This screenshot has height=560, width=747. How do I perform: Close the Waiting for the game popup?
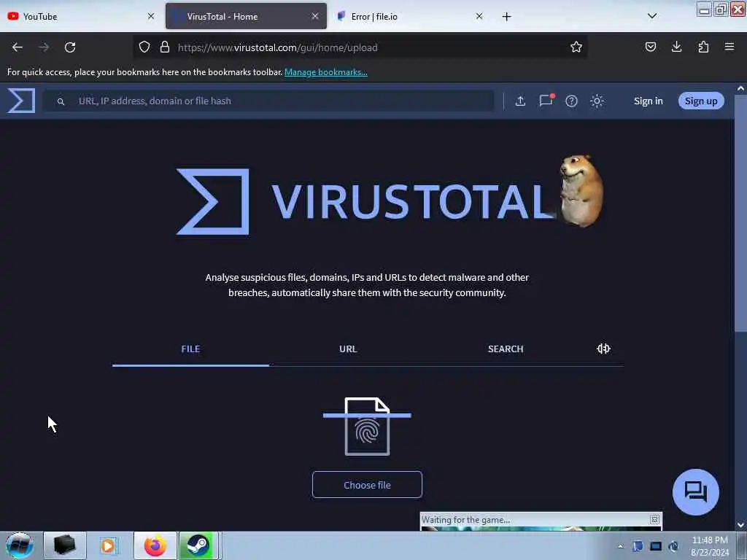654,519
